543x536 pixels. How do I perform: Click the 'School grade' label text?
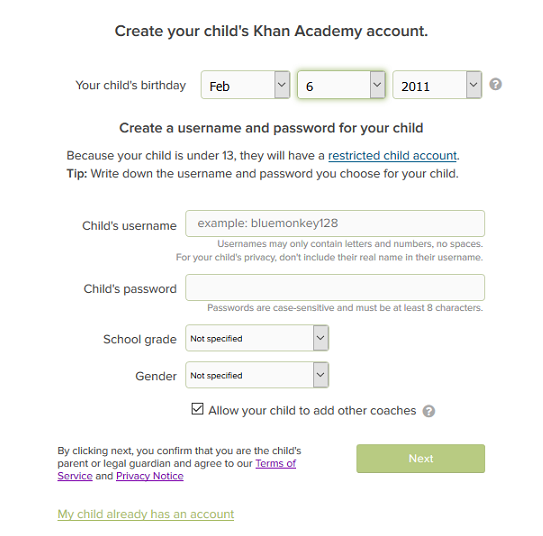coord(140,339)
